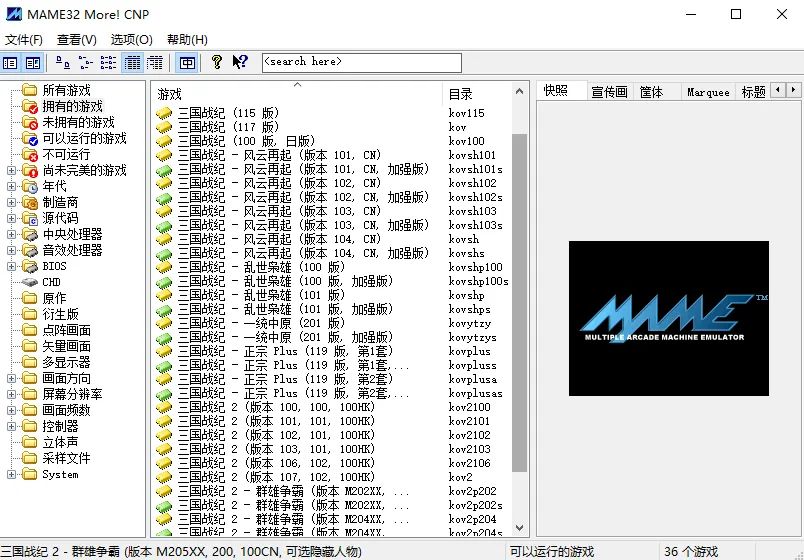
Task: Switch to the 宣传画 tab
Action: (609, 92)
